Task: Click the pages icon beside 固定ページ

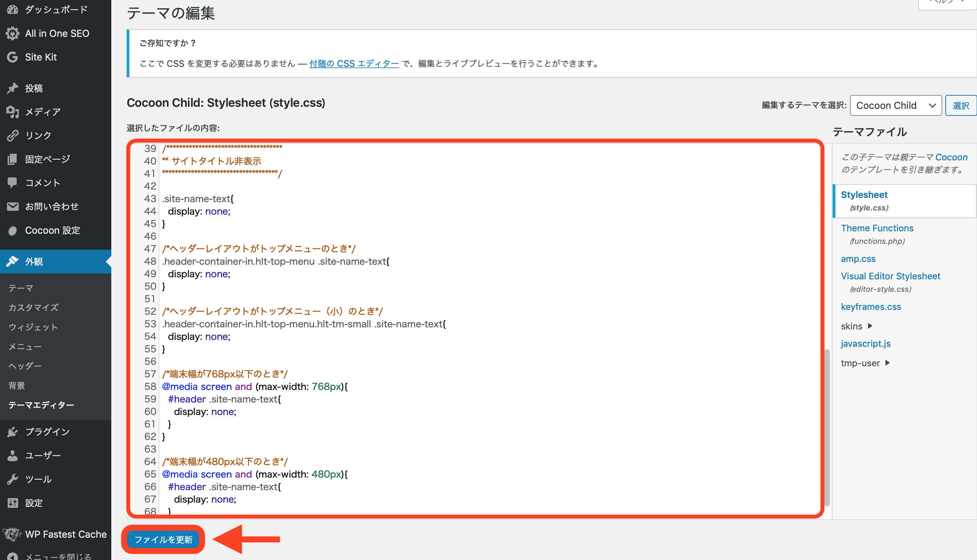Action: tap(13, 159)
